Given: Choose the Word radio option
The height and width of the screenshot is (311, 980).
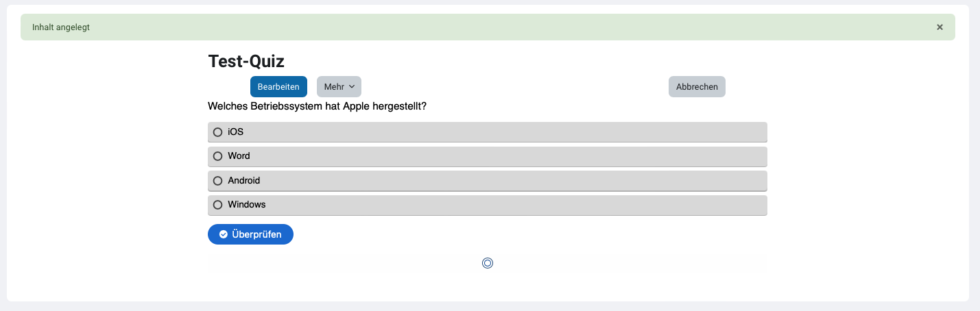Looking at the screenshot, I should pos(218,156).
